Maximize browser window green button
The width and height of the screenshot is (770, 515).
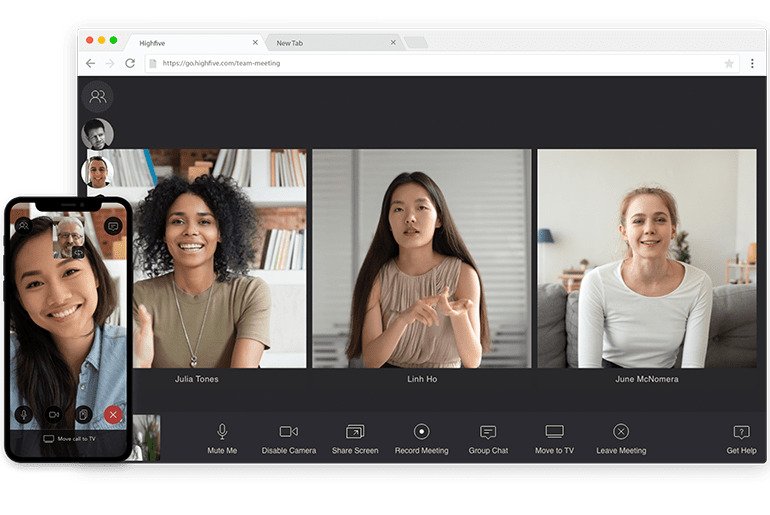tap(113, 40)
